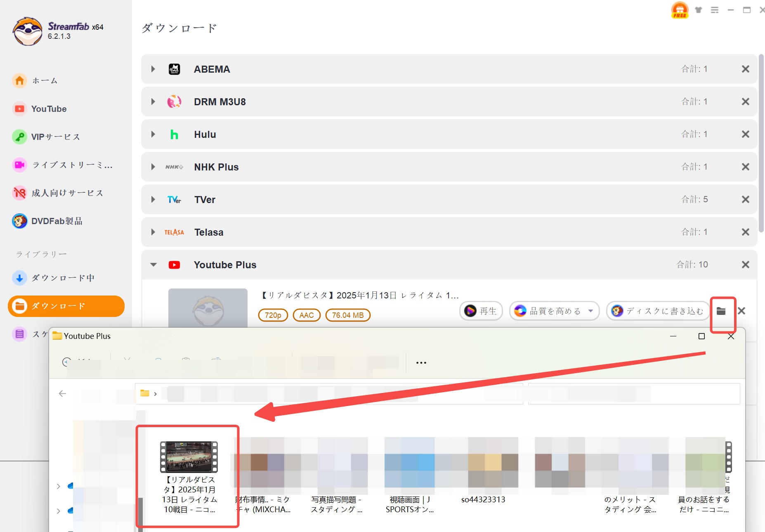Image resolution: width=765 pixels, height=532 pixels.
Task: Expand the NHK Plus group
Action: pos(153,167)
